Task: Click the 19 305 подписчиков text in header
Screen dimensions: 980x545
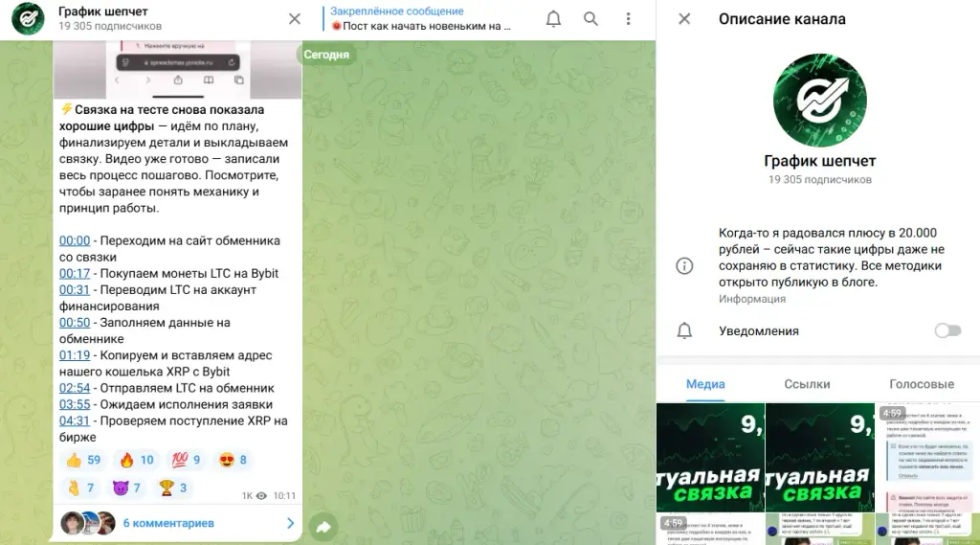Action: click(x=110, y=26)
